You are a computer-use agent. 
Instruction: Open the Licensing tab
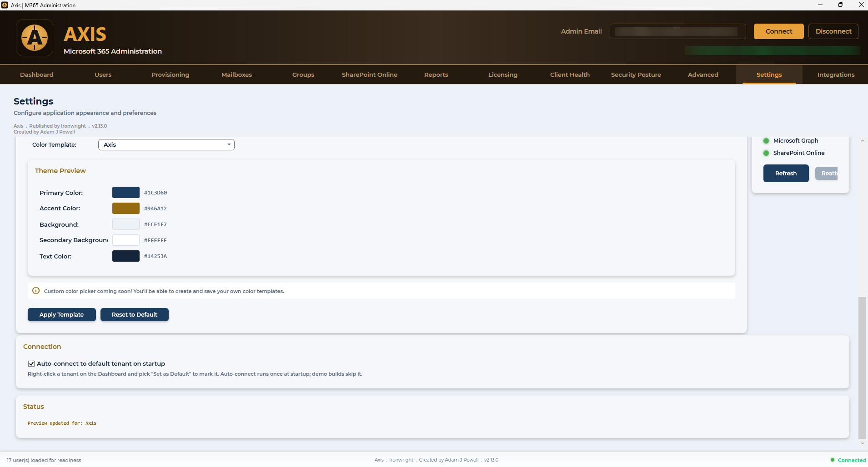(503, 75)
